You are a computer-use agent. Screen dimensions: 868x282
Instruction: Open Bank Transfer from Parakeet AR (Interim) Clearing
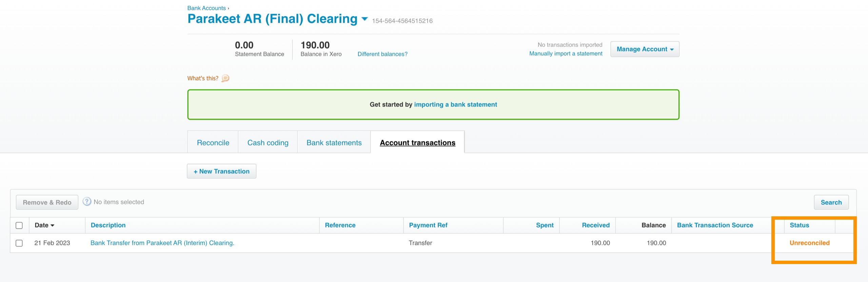[x=162, y=243]
